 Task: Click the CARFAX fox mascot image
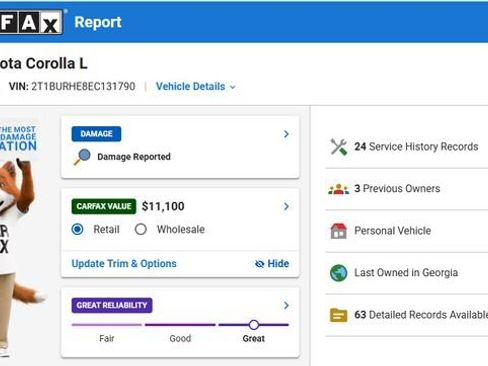pos(18,257)
